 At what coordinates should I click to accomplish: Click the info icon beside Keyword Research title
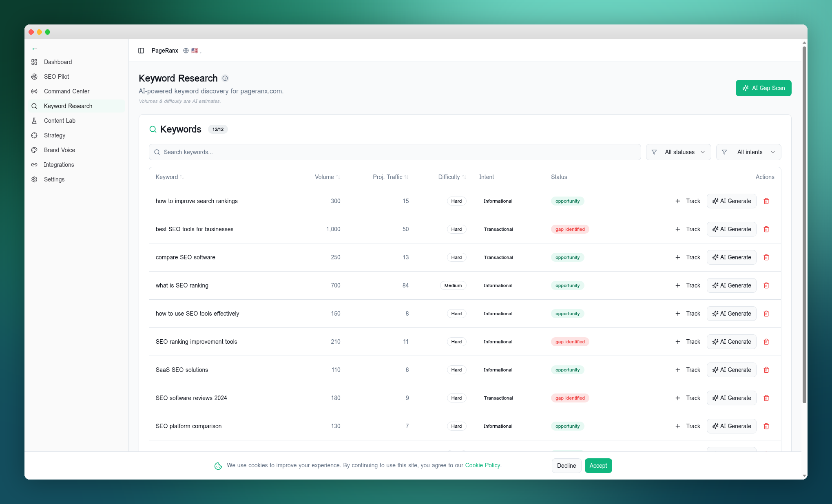pos(225,78)
